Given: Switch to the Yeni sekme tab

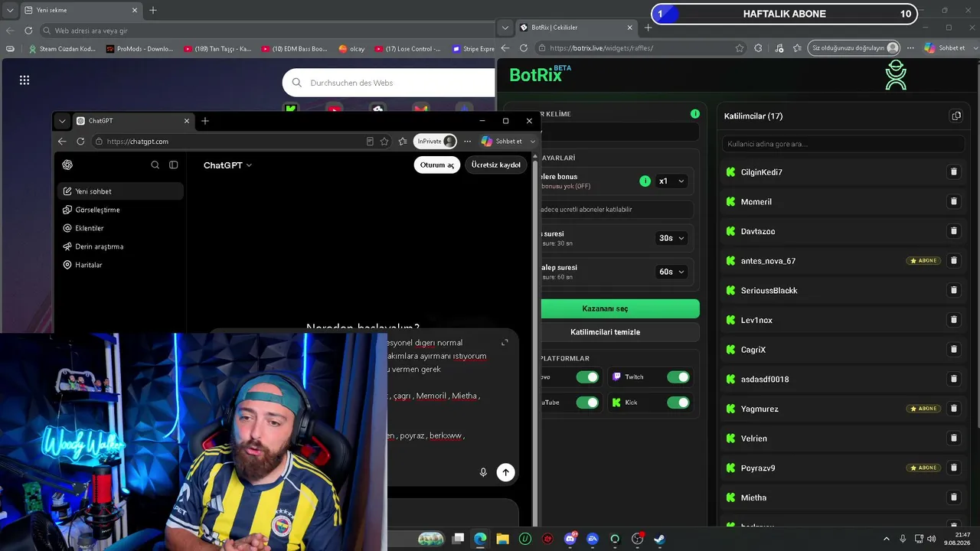Looking at the screenshot, I should pos(81,11).
